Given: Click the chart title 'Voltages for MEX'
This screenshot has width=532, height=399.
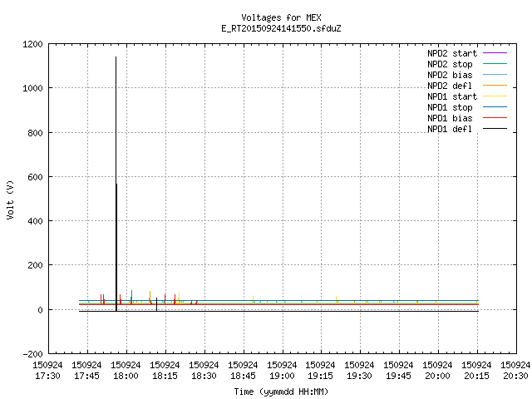Looking at the screenshot, I should [x=281, y=17].
